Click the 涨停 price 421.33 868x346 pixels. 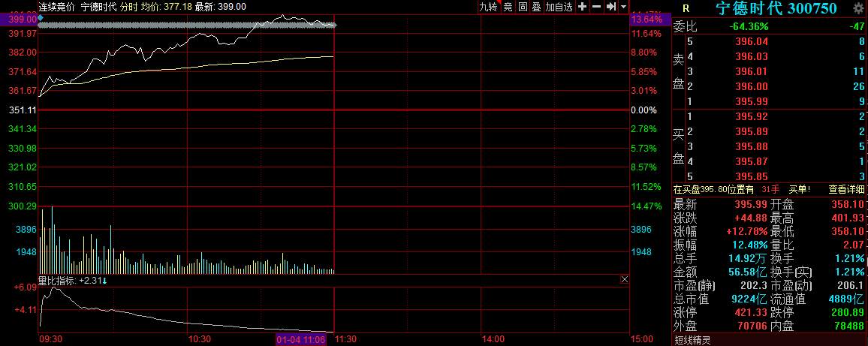[752, 313]
